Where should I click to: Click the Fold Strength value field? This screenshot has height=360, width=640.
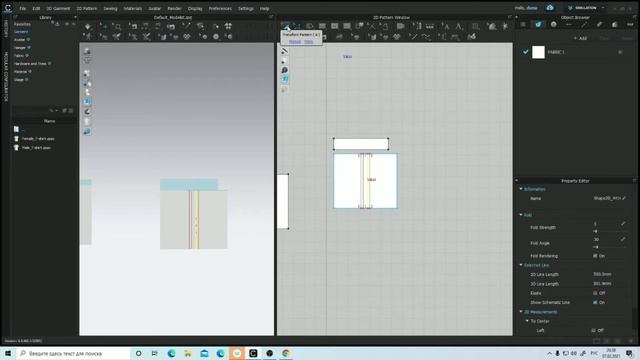point(606,224)
